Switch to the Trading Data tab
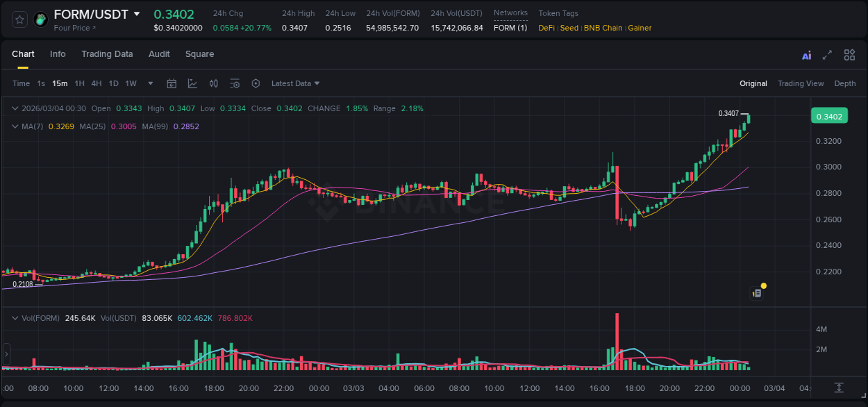The height and width of the screenshot is (407, 868). pos(107,54)
